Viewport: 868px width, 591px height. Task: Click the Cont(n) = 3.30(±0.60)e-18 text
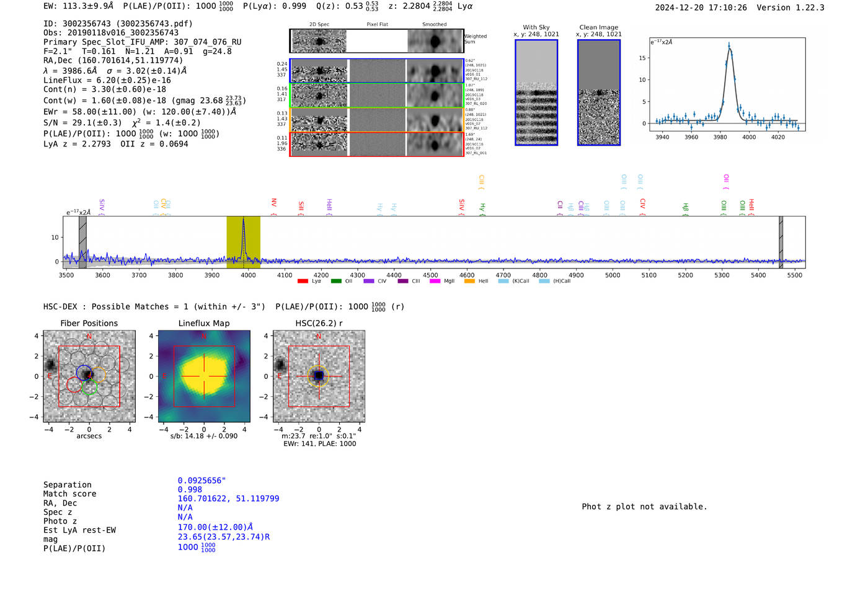pos(105,89)
